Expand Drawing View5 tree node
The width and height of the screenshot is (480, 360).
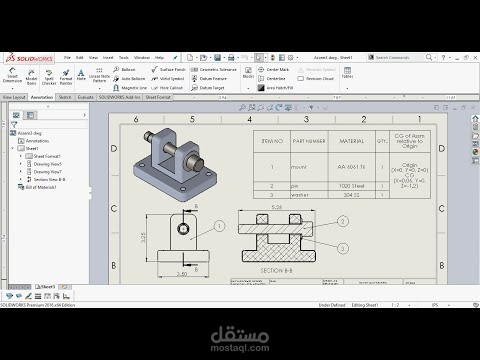coord(21,164)
